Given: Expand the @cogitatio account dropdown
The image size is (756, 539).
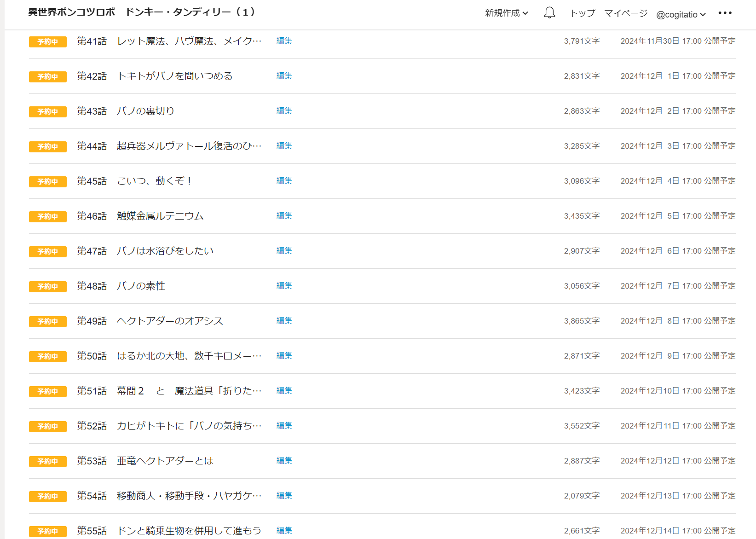Looking at the screenshot, I should pyautogui.click(x=681, y=14).
